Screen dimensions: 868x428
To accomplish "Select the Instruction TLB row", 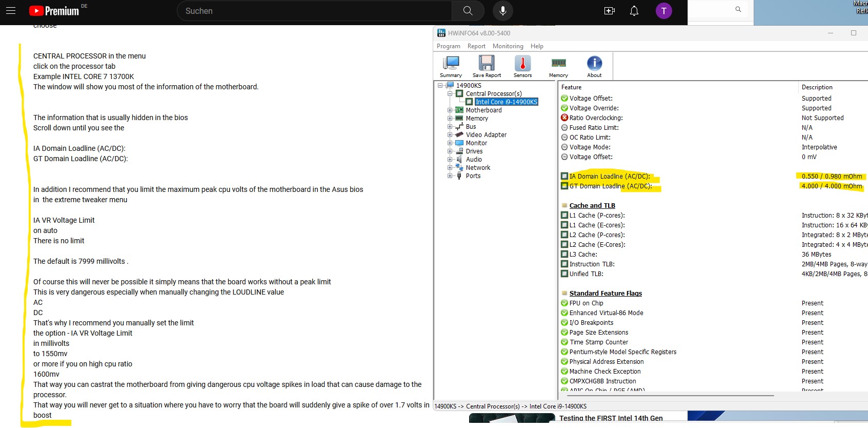I will pos(714,264).
